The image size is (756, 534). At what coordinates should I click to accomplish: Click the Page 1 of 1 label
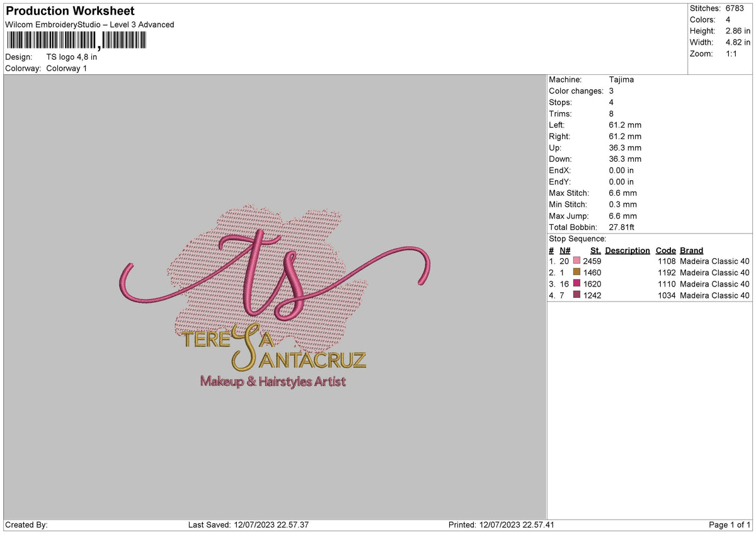click(728, 525)
